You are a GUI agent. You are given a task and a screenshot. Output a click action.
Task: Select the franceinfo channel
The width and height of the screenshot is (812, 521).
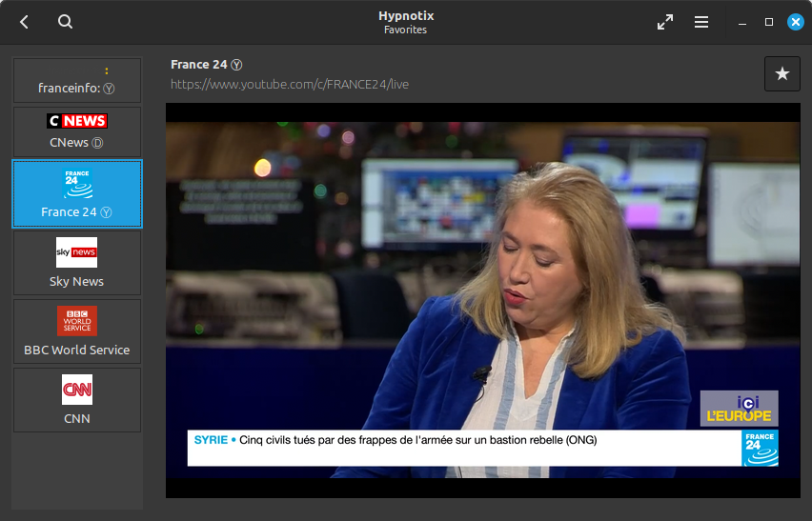click(x=77, y=80)
